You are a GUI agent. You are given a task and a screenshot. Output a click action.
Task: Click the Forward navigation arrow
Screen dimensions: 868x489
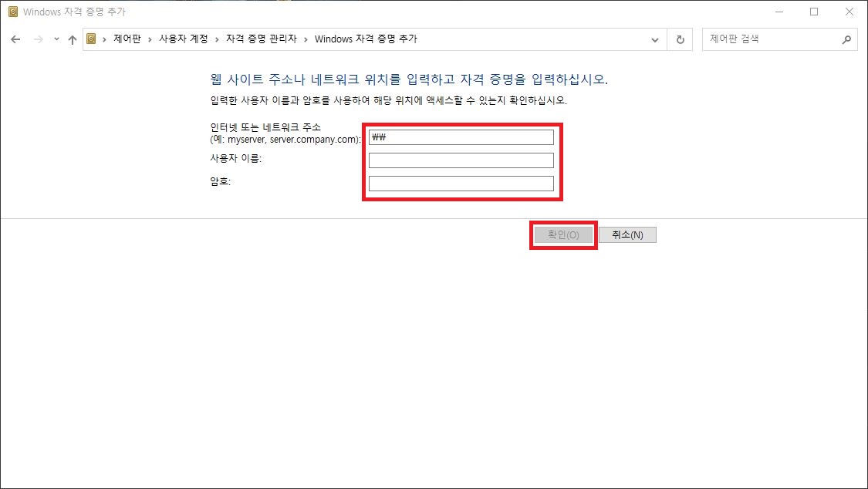(x=39, y=39)
